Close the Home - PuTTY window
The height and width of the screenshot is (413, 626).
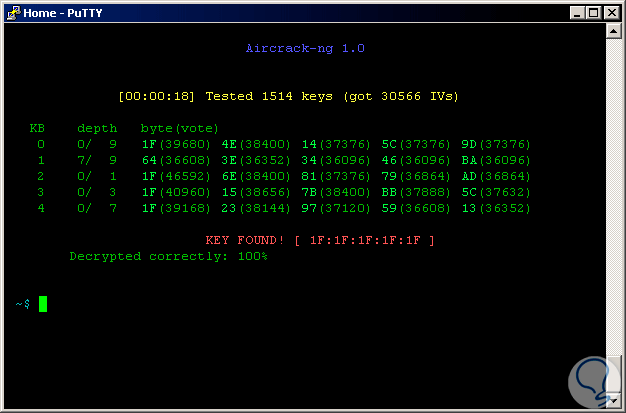pyautogui.click(x=612, y=13)
